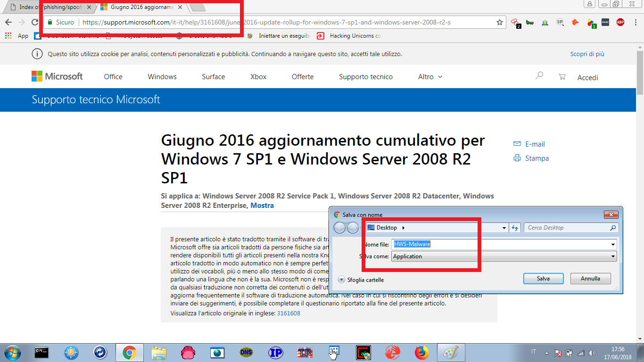Open the Nome file dropdown arrow
This screenshot has width=644, height=362.
coord(613,244)
